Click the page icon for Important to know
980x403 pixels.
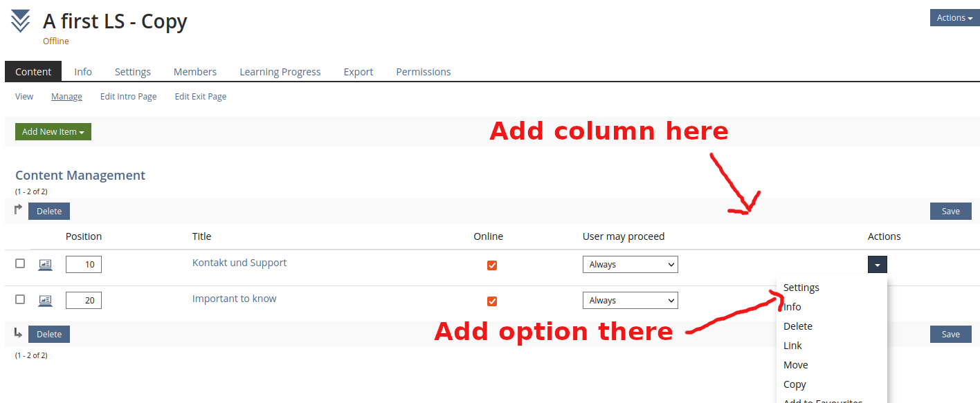coord(45,301)
